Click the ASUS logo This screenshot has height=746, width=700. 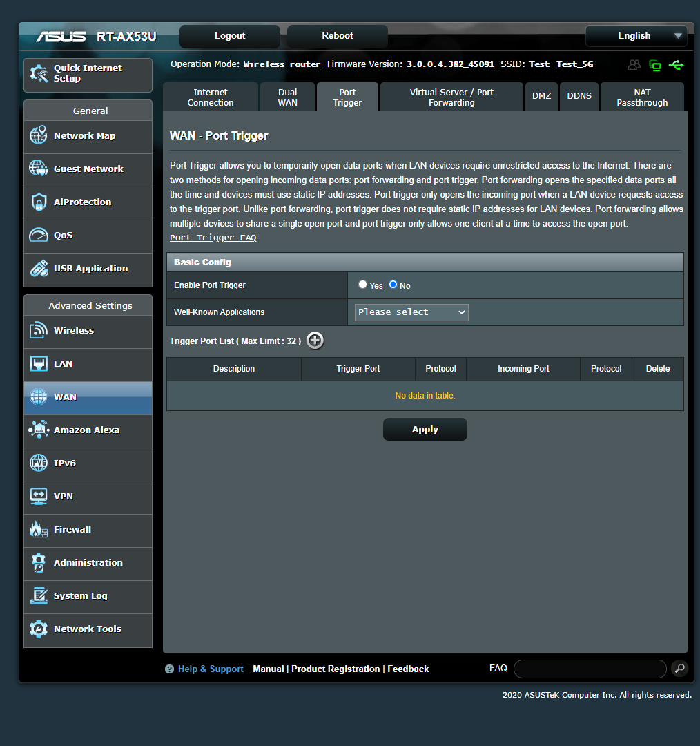[x=61, y=37]
